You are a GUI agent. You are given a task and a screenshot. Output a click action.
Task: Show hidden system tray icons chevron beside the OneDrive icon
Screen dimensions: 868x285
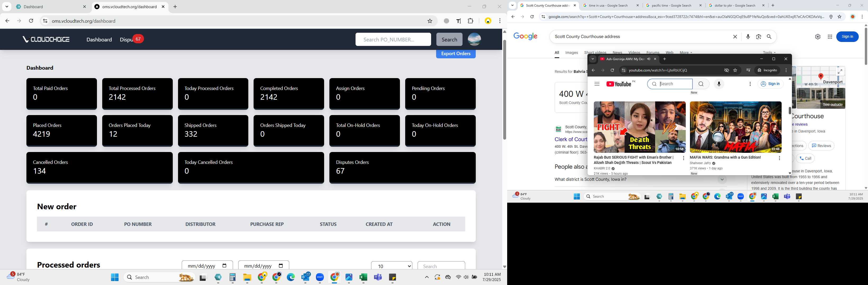coord(427,277)
